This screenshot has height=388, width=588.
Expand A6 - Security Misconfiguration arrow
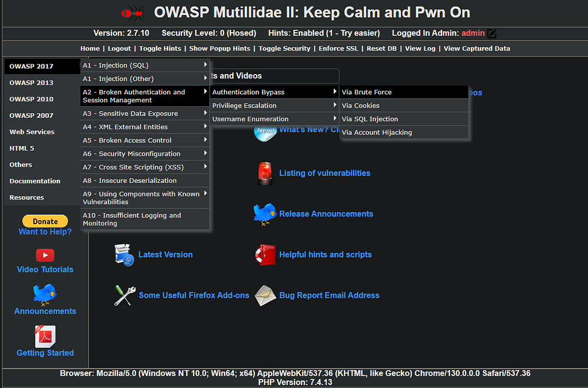pos(205,153)
